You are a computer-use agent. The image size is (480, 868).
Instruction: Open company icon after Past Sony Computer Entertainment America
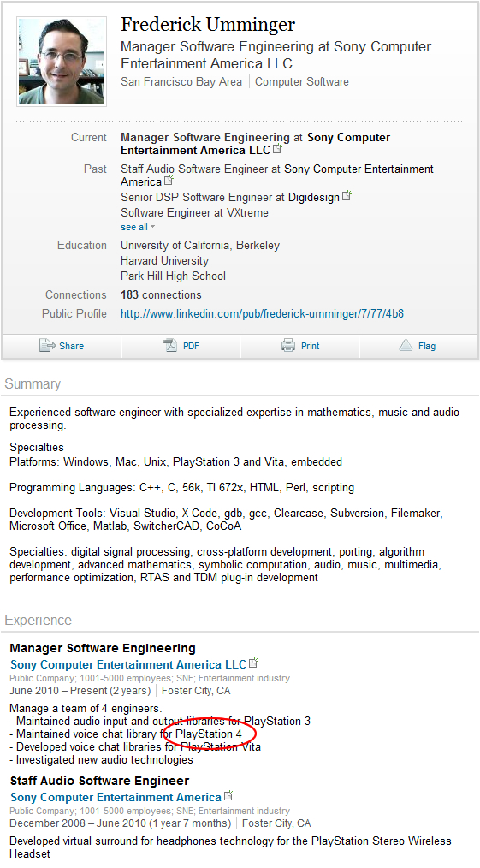[x=169, y=181]
